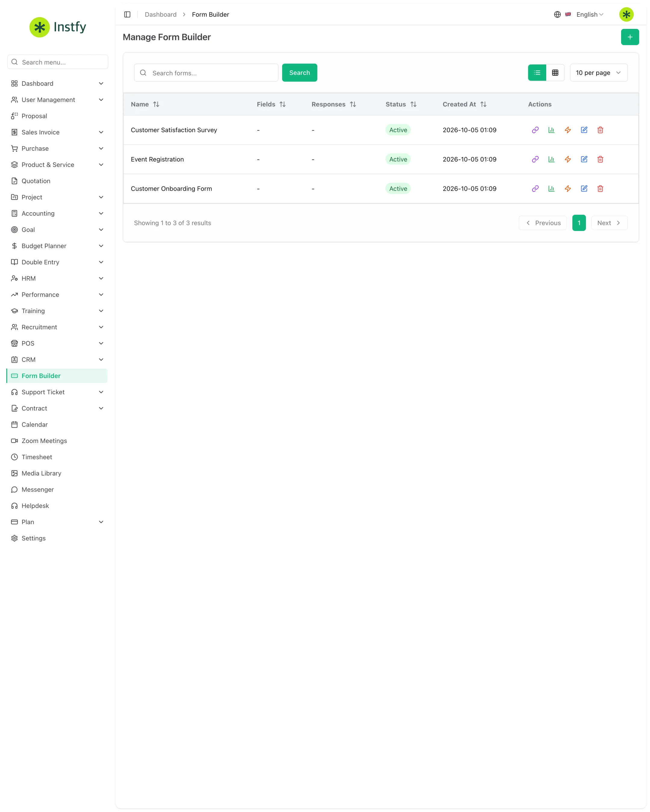
Task: Open Messenger in the sidebar
Action: 57,490
